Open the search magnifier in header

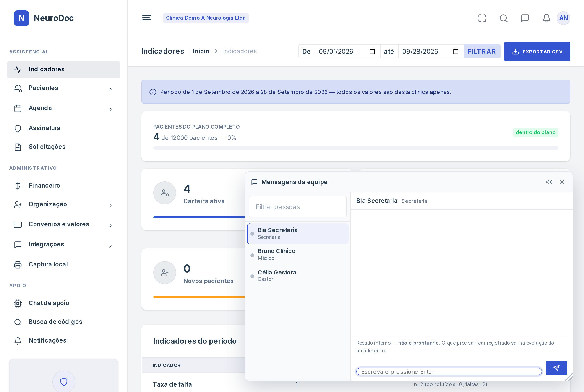503,18
